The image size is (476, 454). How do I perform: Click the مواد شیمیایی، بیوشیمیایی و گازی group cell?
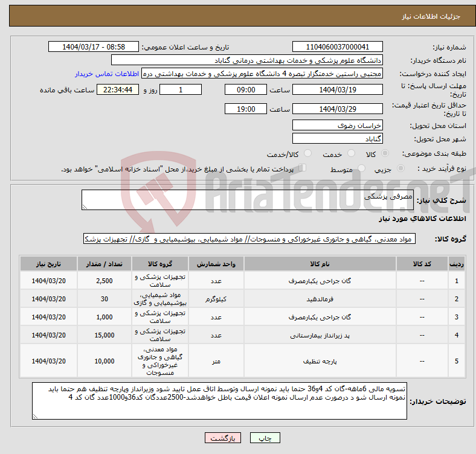pos(160,299)
